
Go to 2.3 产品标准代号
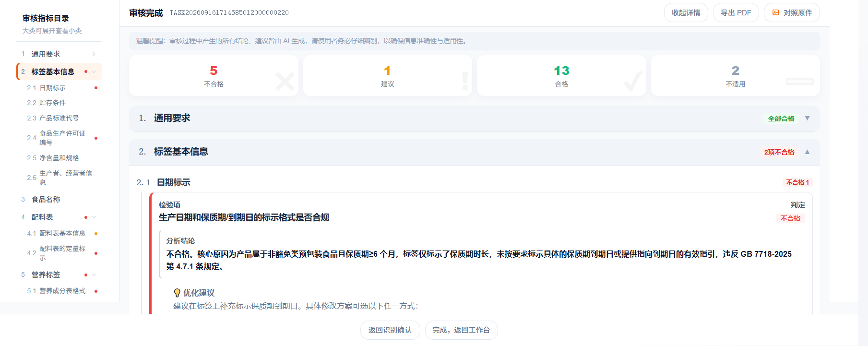tap(62, 118)
